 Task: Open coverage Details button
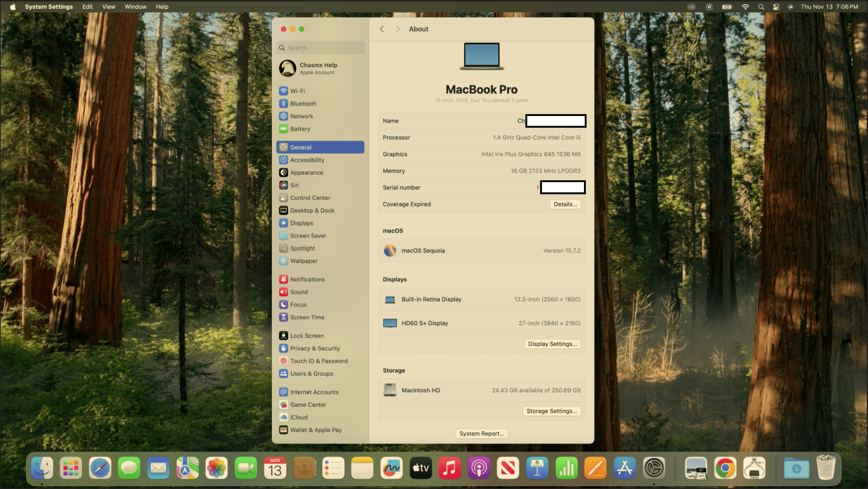pyautogui.click(x=565, y=204)
